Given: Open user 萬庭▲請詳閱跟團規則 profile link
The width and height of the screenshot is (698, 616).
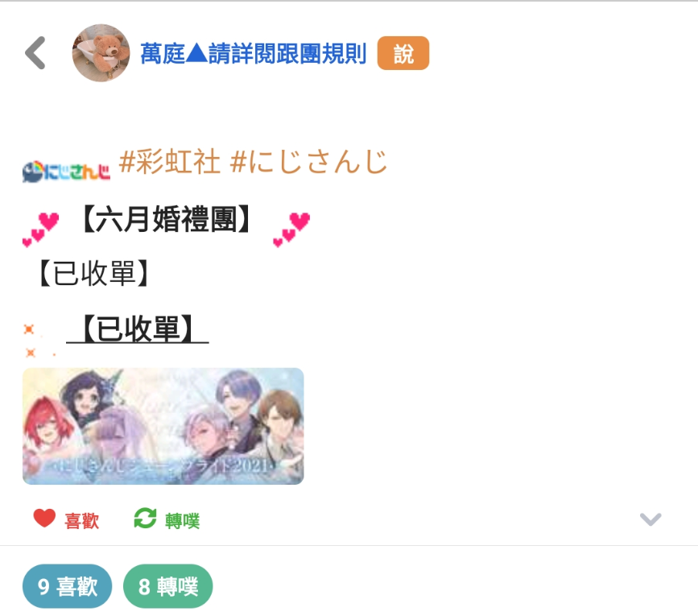Looking at the screenshot, I should pos(254,53).
